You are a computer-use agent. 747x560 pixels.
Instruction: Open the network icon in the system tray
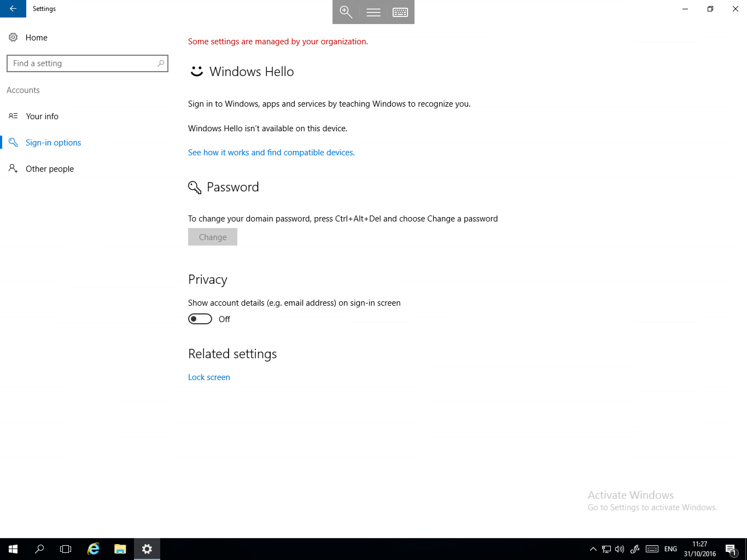pos(606,549)
